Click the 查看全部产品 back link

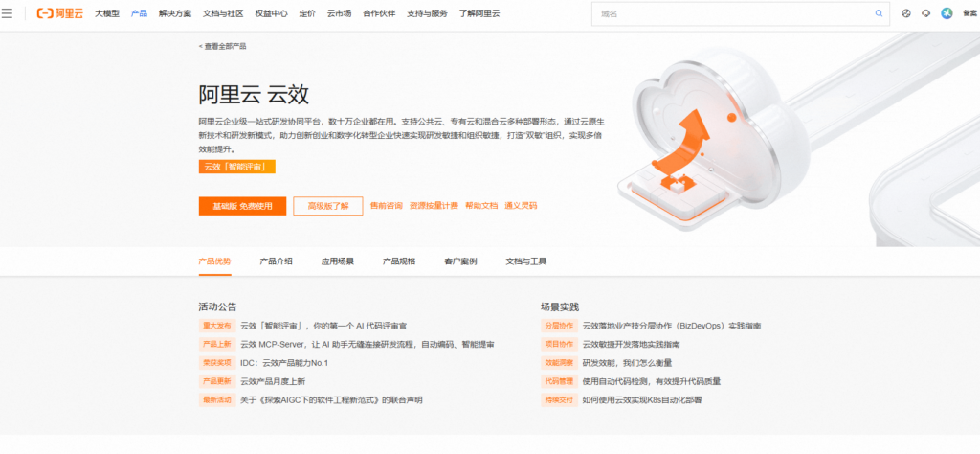[x=222, y=46]
